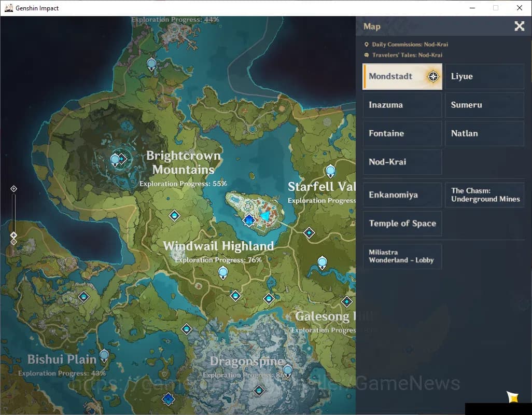Click the teleport waypoint above Starfell Valley label

tap(330, 171)
